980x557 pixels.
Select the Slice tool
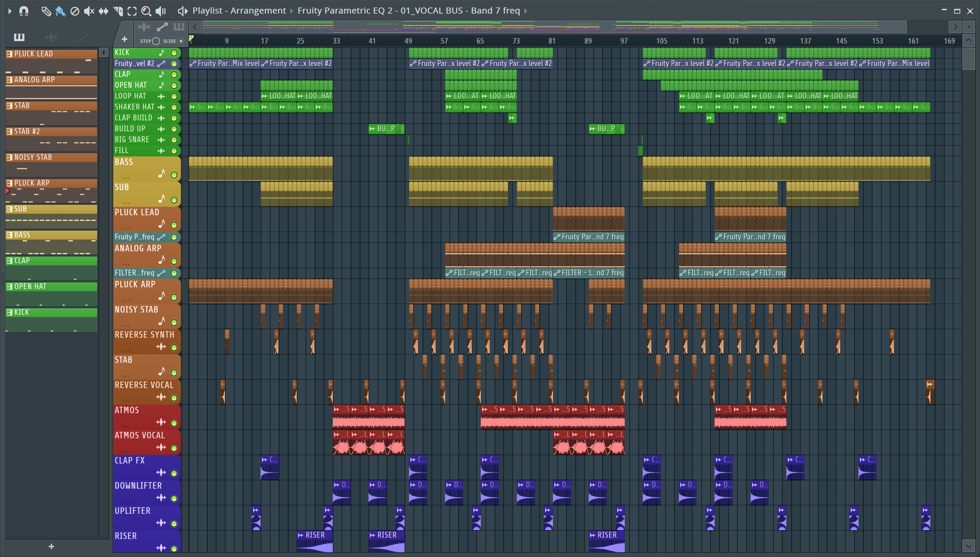tap(118, 11)
